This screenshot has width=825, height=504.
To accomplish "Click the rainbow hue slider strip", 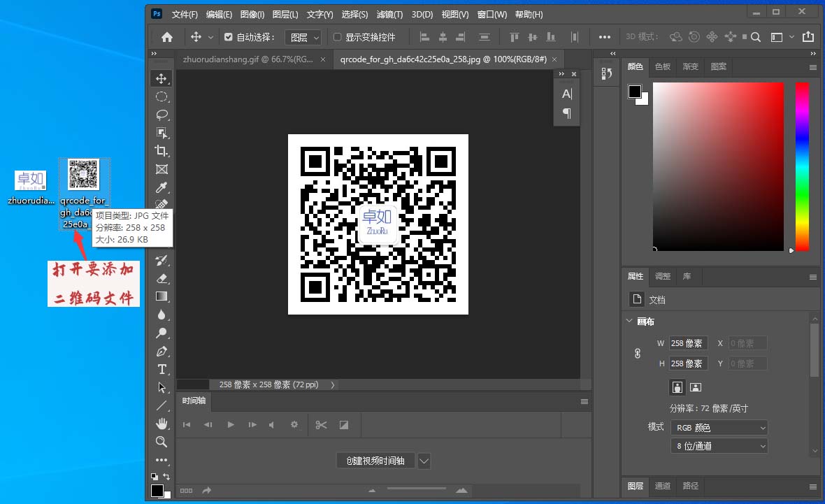I will coord(802,166).
